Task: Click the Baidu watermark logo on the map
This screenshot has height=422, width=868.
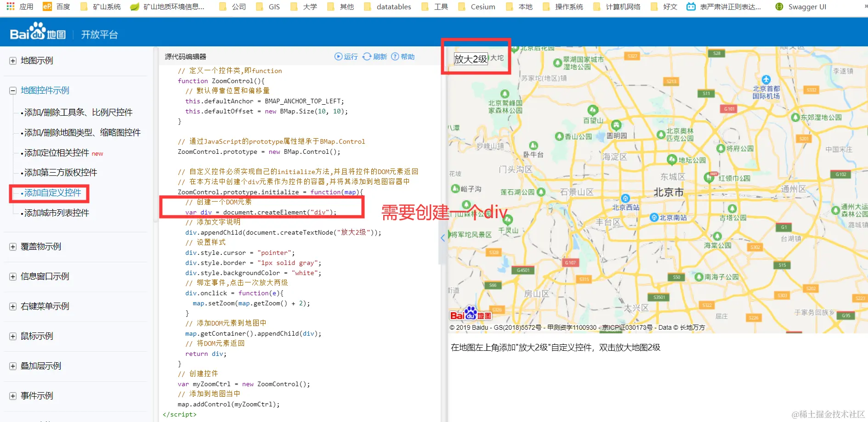Action: pyautogui.click(x=471, y=314)
